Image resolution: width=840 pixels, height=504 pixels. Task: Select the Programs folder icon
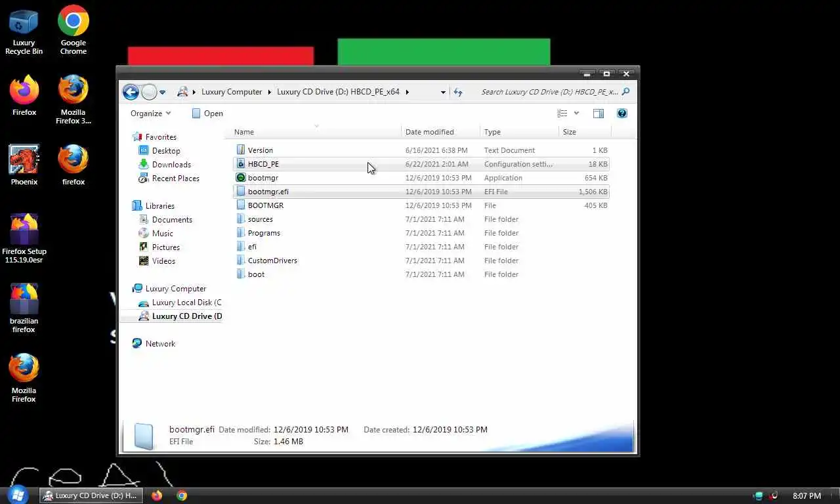(241, 233)
